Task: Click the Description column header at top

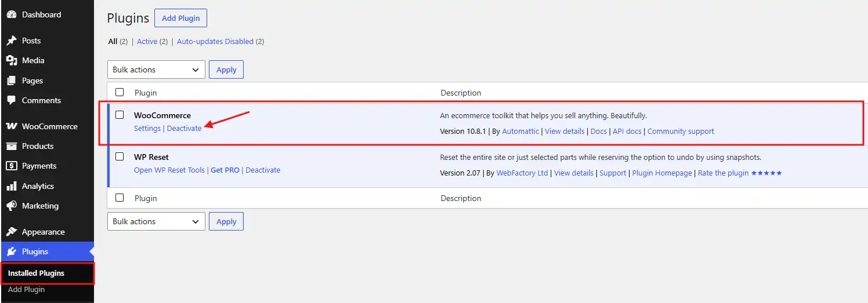Action: [461, 93]
